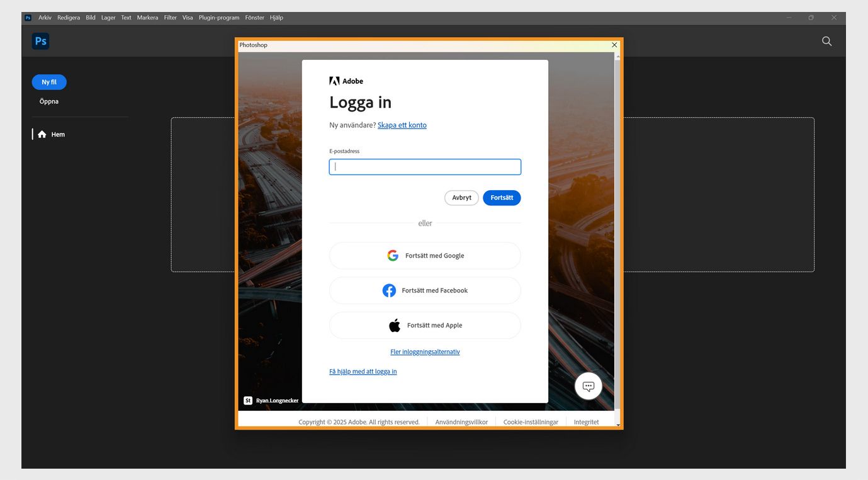Open the search magnifier icon

click(x=826, y=41)
